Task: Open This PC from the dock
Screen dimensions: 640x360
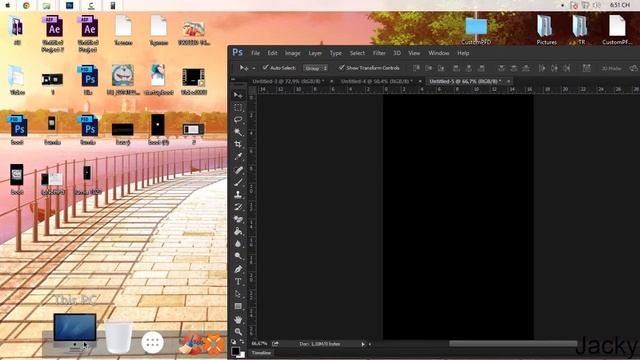Action: click(75, 332)
